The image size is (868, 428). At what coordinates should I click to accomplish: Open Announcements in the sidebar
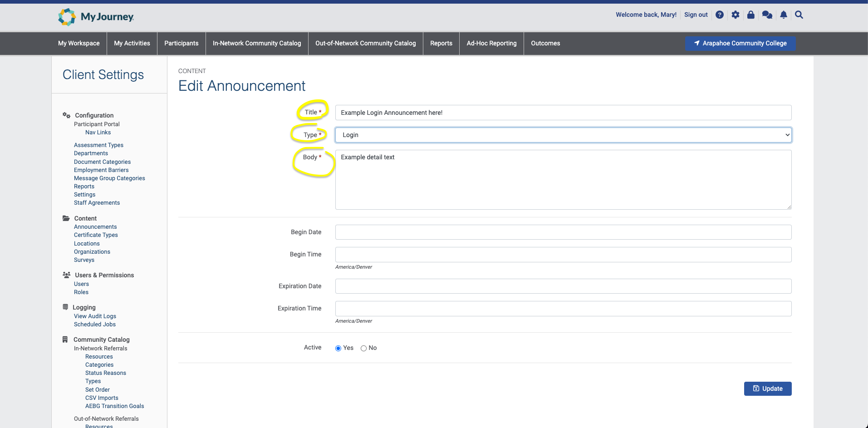(x=95, y=227)
